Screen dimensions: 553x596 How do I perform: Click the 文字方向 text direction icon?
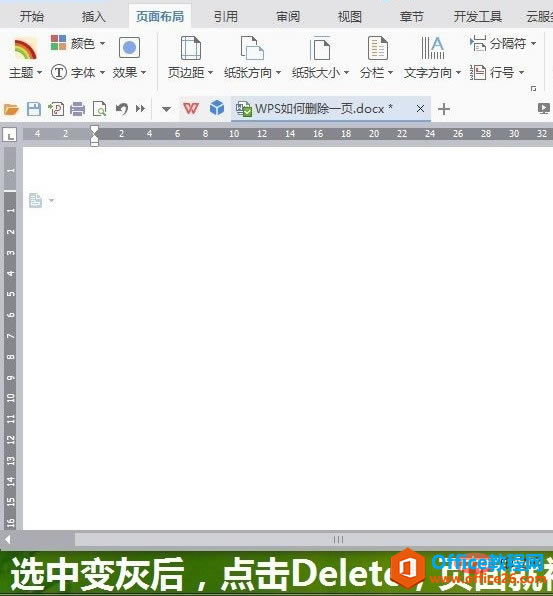click(433, 48)
